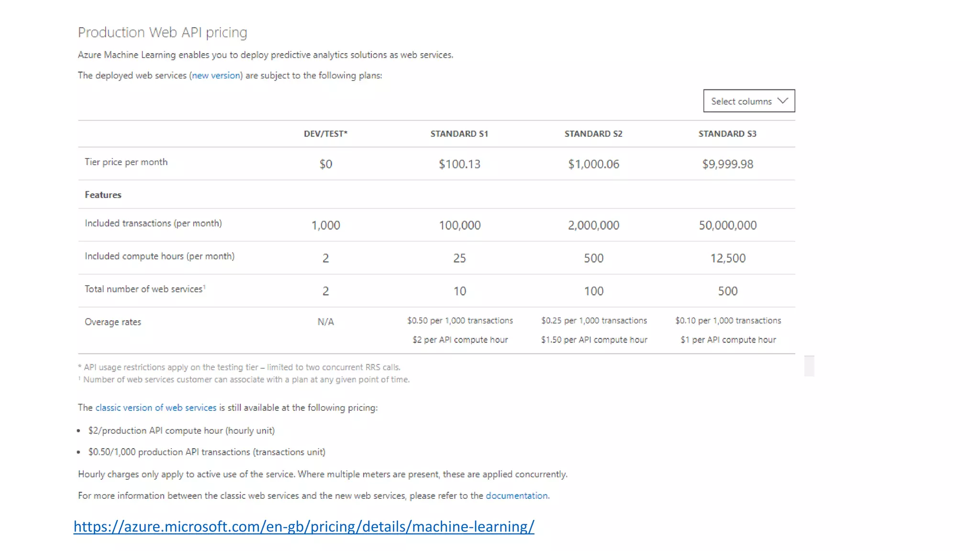Select the 1,000 included transactions value

click(x=326, y=225)
